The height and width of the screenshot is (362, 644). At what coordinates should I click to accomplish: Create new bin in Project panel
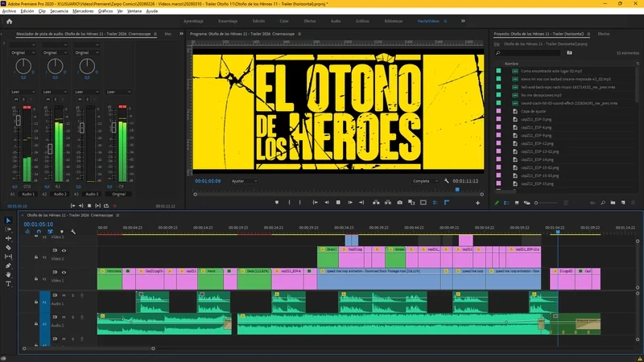613,203
